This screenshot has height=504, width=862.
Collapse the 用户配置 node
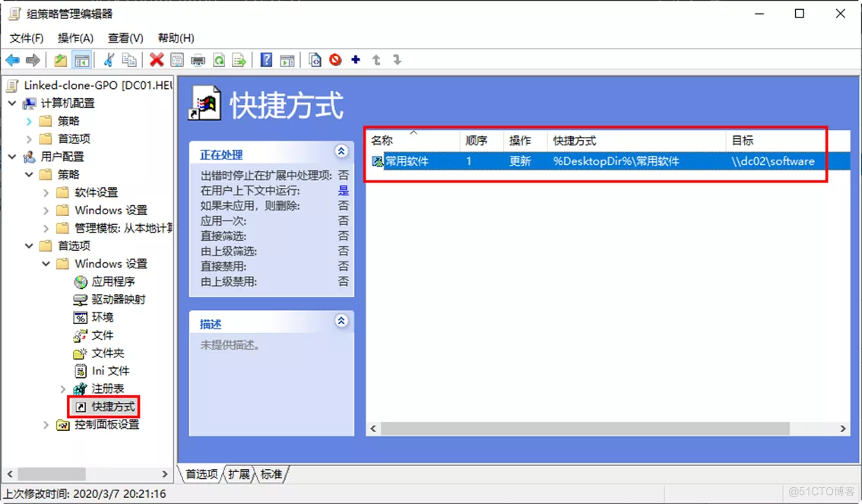tap(12, 157)
